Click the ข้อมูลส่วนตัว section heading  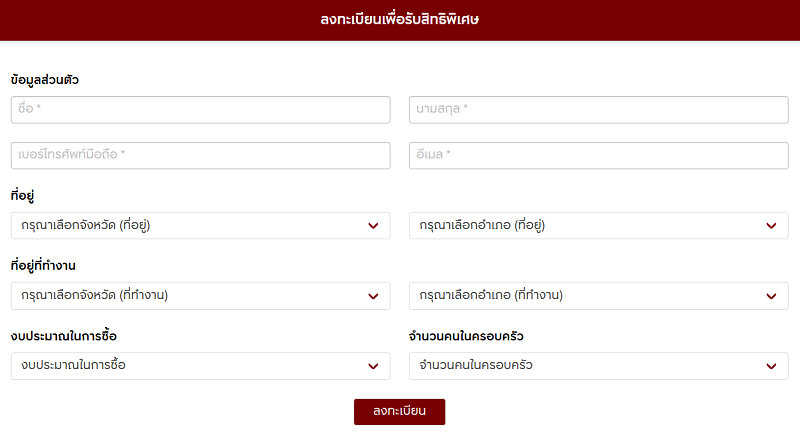point(44,79)
